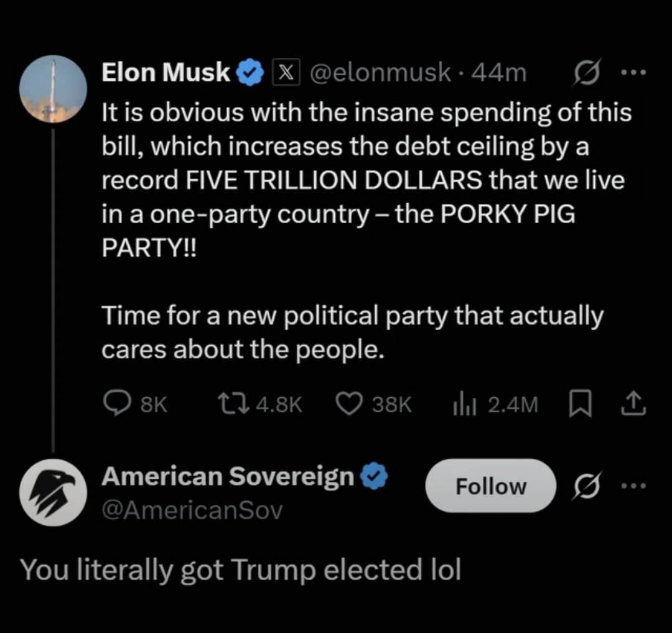Click Grok icon on American Sovereign's reply
This screenshot has width=672, height=633.
[x=583, y=487]
